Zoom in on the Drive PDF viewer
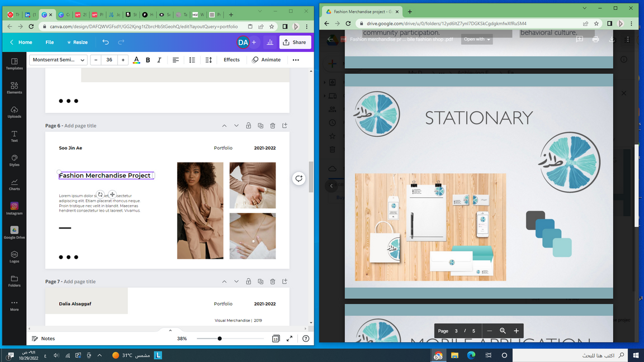The image size is (644, 362). coord(517,331)
